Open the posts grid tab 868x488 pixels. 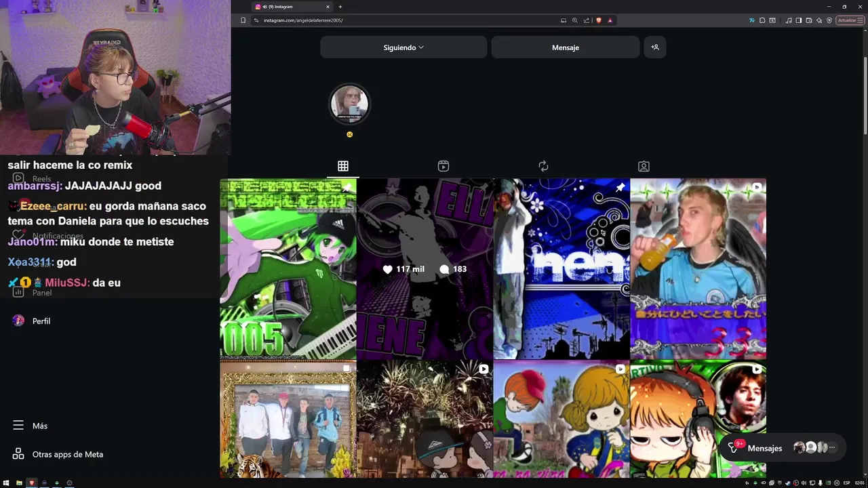pos(343,166)
